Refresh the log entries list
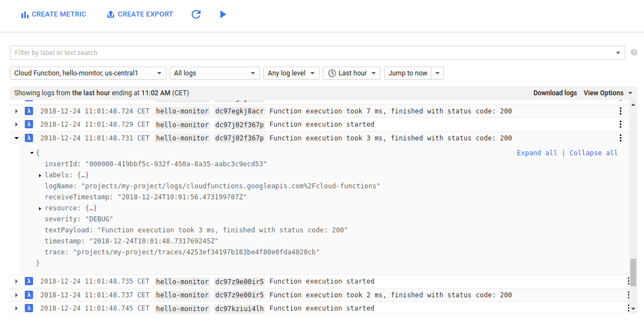The height and width of the screenshot is (321, 644). click(x=196, y=14)
